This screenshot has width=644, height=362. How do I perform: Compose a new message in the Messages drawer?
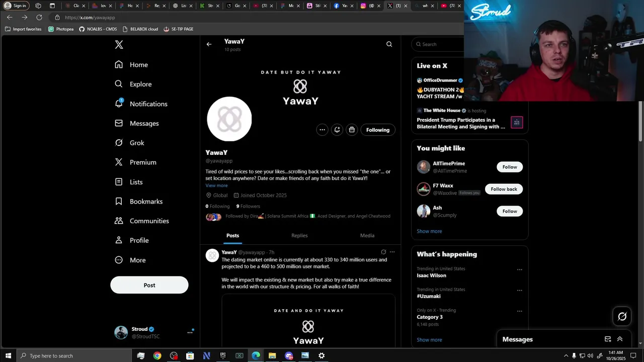coord(608,339)
